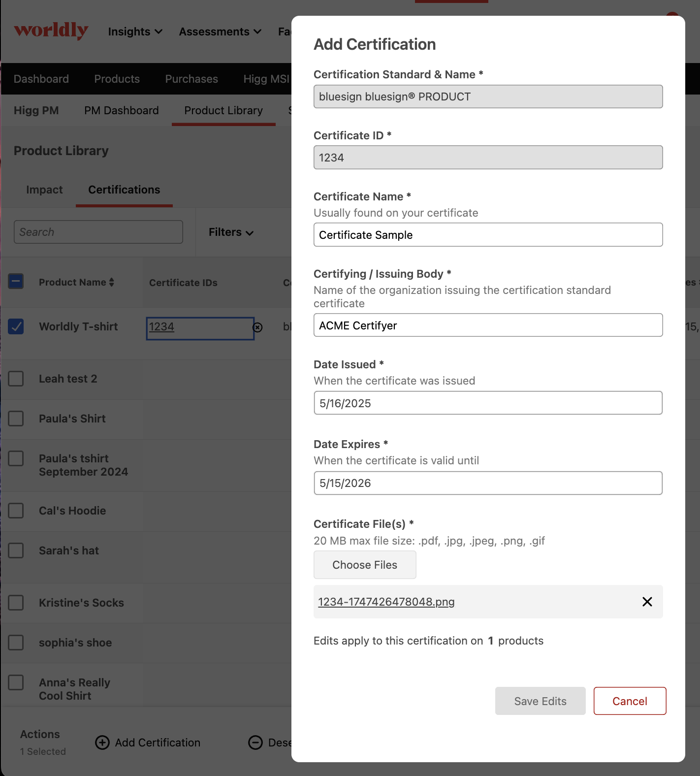
Task: Toggle the select-all products checkbox
Action: [16, 282]
